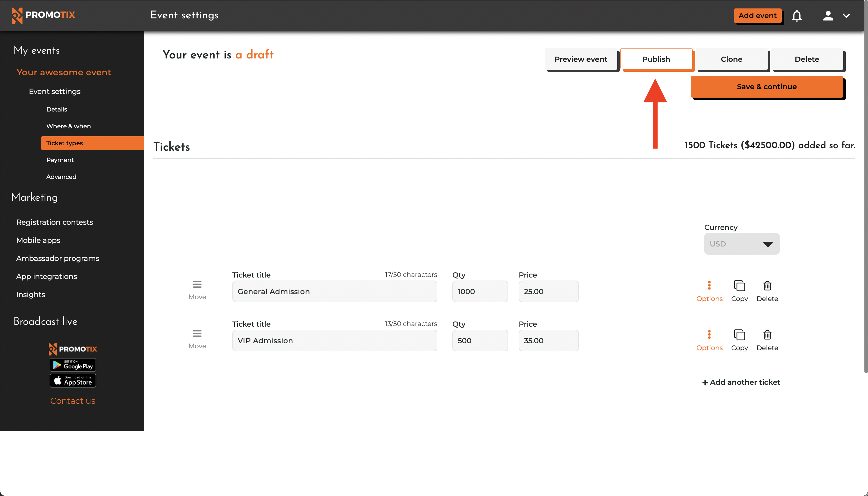
Task: Copy the VIP Admission ticket
Action: (739, 340)
